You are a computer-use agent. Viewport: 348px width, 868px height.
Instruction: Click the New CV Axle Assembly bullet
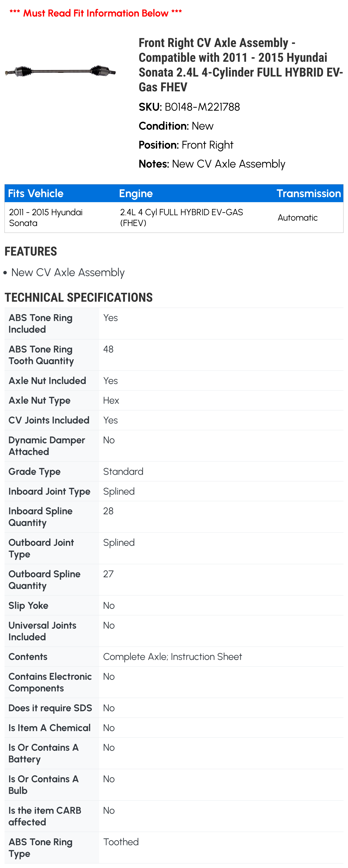tap(68, 272)
